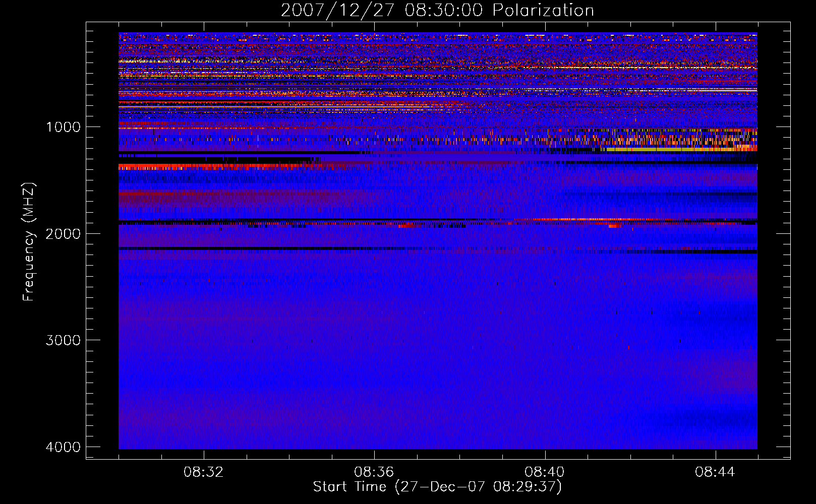816x504 pixels.
Task: Click the 4000 frequency tick label
Action: tap(64, 447)
